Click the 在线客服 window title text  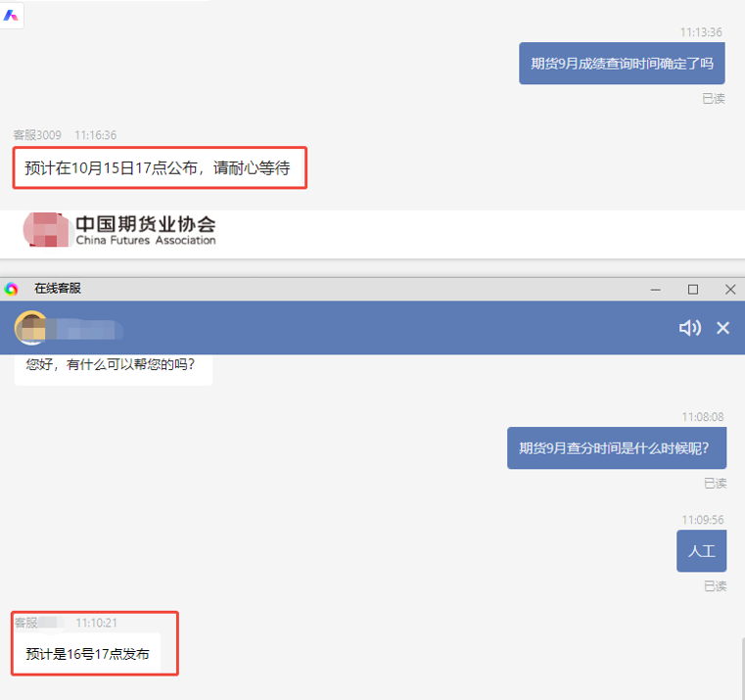tap(58, 289)
